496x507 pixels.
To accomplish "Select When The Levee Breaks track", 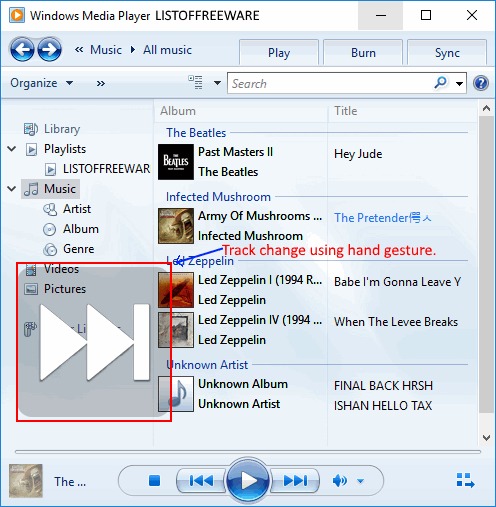I will click(x=396, y=322).
